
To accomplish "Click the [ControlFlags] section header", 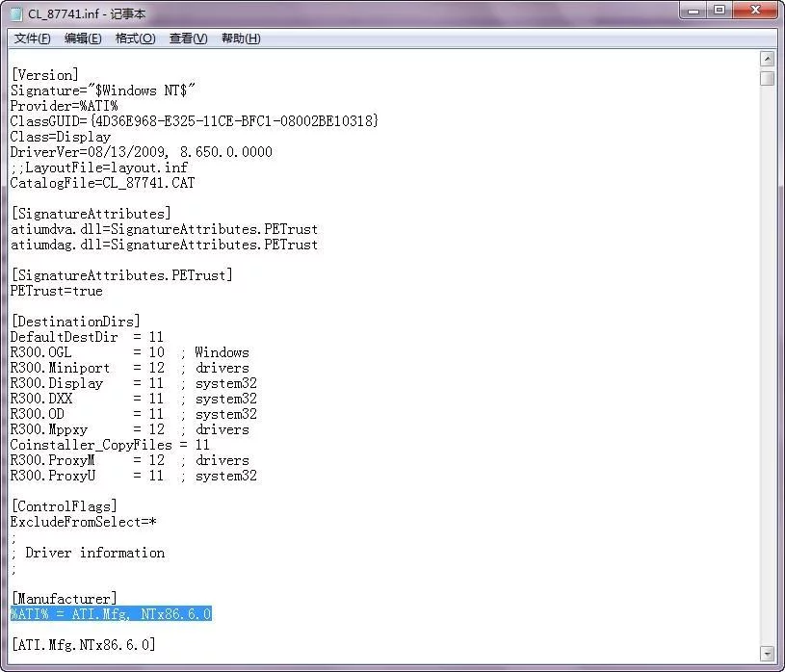I will [65, 506].
